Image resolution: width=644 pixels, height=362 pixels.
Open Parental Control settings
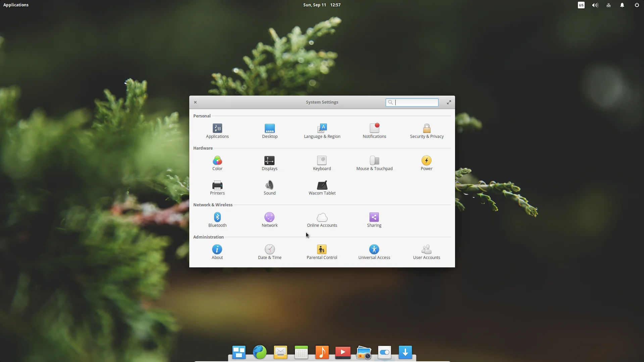point(322,252)
